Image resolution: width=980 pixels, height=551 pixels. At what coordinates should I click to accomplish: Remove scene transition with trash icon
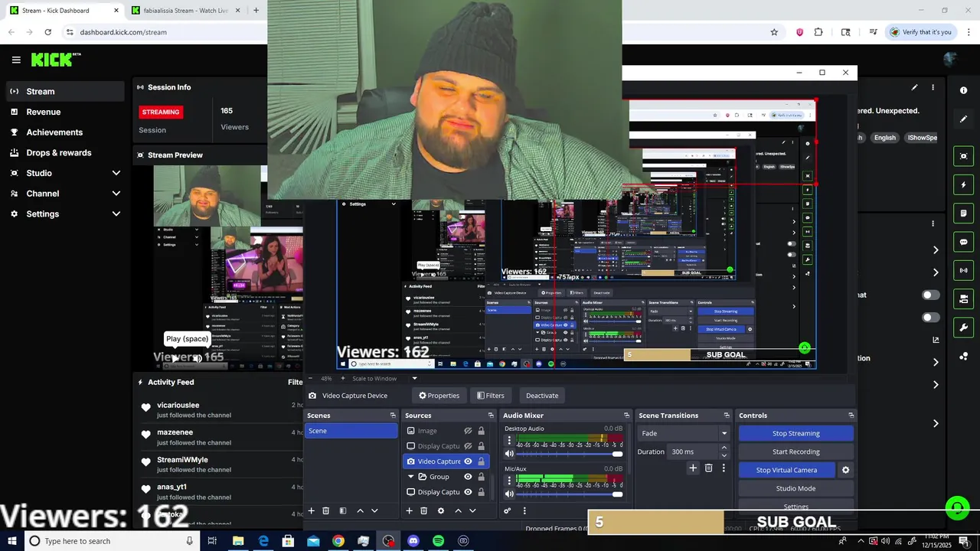click(x=708, y=468)
